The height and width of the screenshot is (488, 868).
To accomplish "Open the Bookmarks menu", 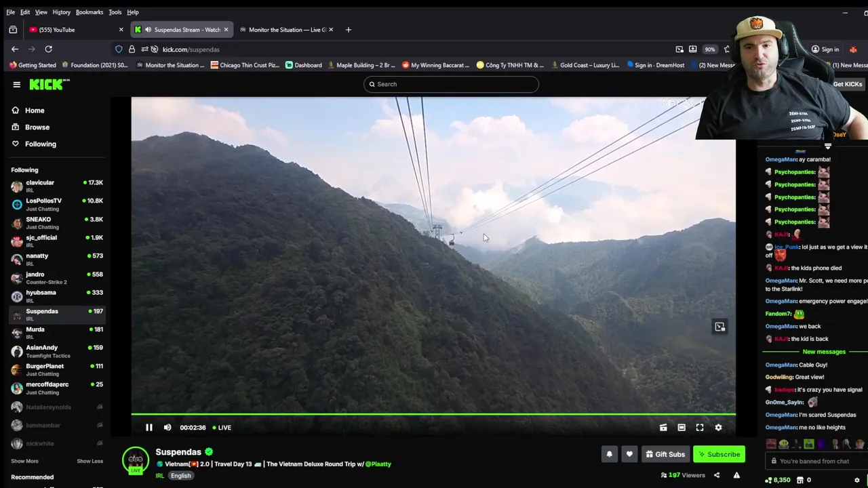I will tap(90, 12).
